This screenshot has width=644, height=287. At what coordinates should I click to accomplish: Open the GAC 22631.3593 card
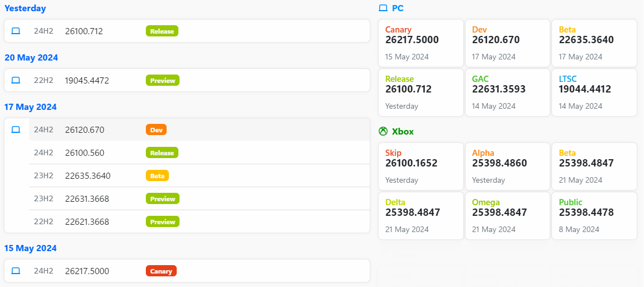(508, 92)
